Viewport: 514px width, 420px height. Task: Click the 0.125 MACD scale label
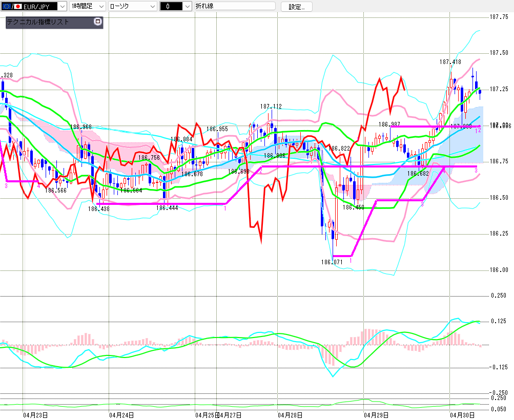[498, 321]
